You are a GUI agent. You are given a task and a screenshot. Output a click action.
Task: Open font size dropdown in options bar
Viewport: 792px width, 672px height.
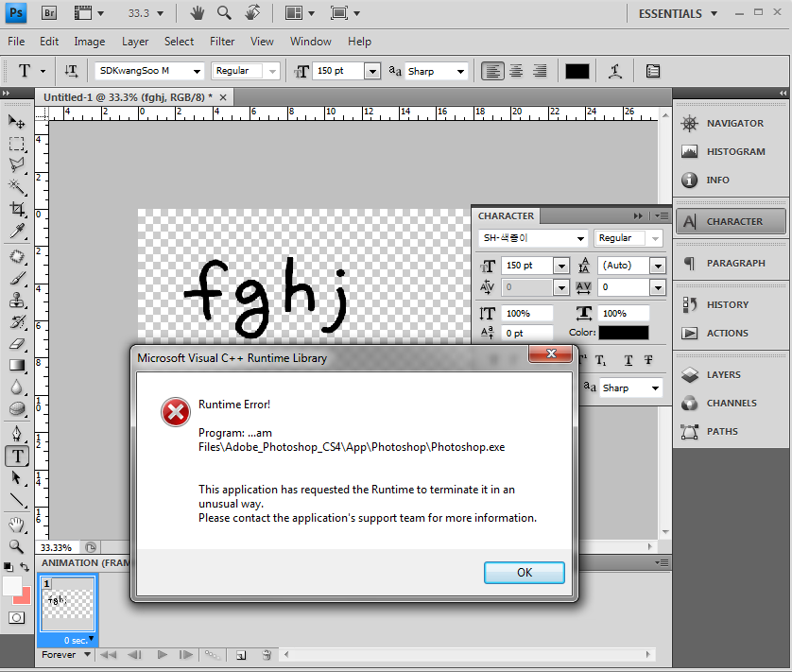click(x=372, y=71)
